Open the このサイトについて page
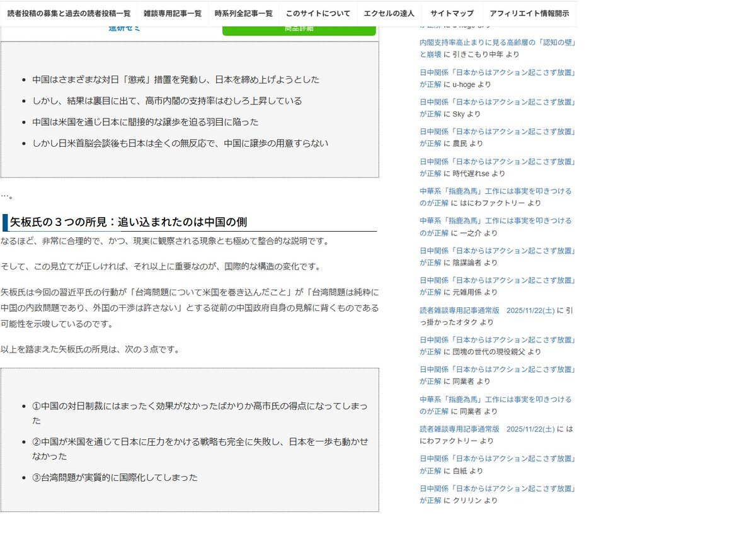The image size is (756, 542). pos(318,13)
